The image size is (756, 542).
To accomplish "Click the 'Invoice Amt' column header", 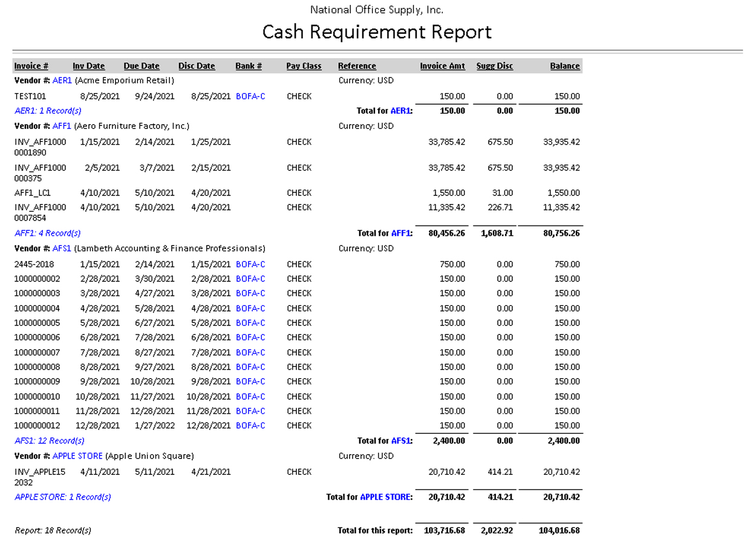I will [443, 66].
